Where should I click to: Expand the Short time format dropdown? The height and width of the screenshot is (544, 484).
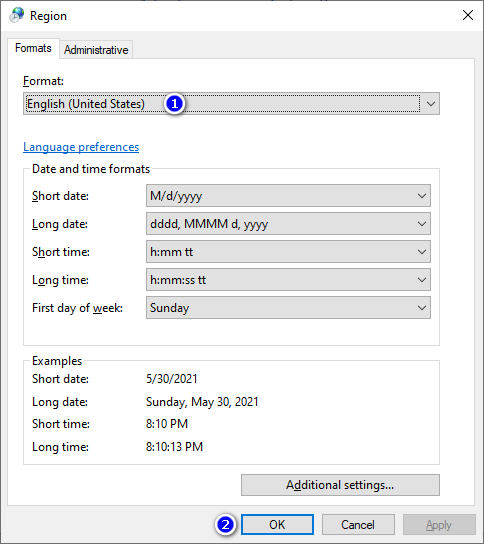click(x=288, y=252)
